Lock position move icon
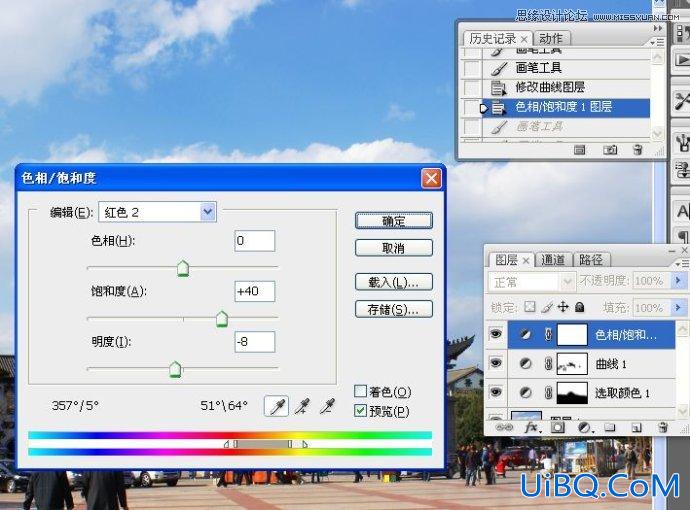 point(563,307)
